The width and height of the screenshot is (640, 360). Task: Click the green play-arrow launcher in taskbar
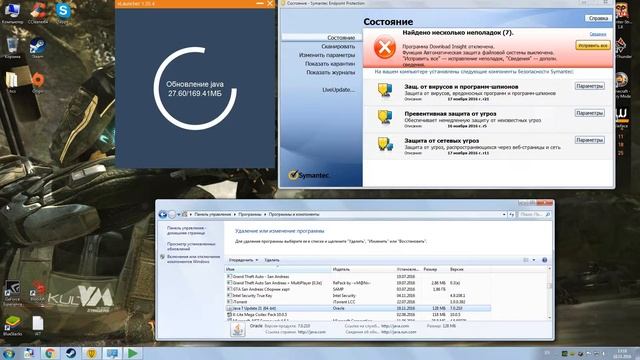pyautogui.click(x=133, y=353)
